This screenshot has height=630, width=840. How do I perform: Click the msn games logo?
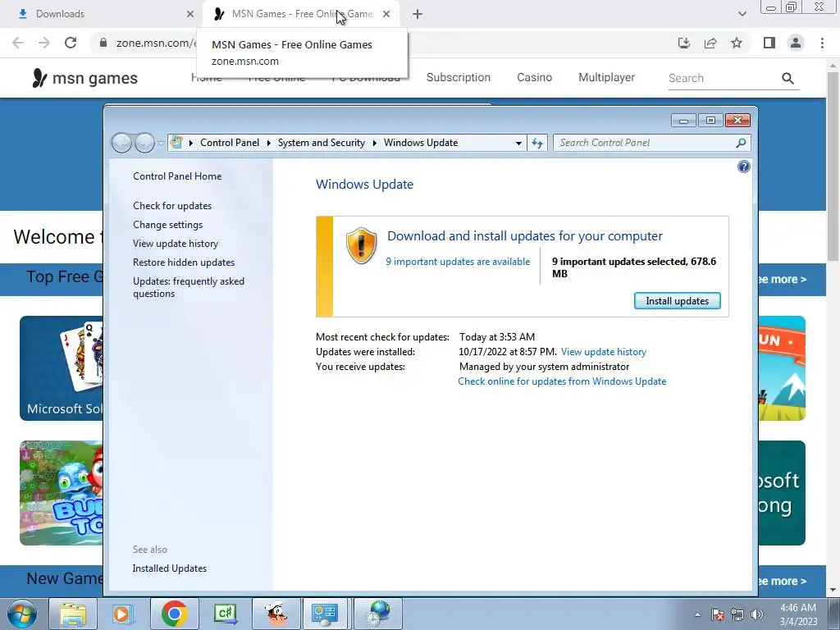click(84, 78)
